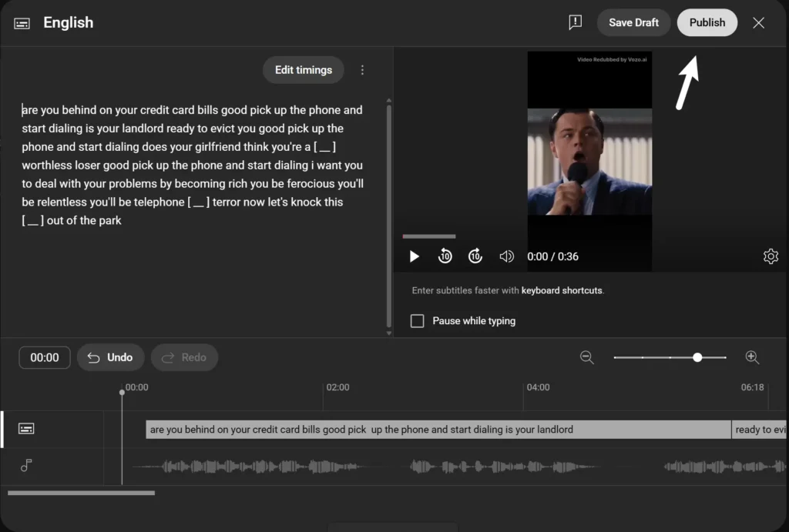This screenshot has width=789, height=532.
Task: Click the horizontal timeline scrollbar
Action: pos(81,493)
